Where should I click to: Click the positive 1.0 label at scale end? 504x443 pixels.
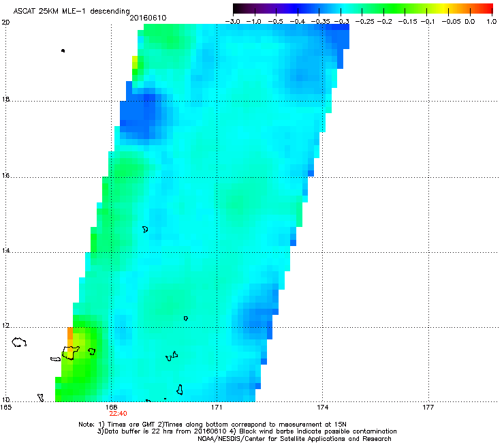pyautogui.click(x=492, y=22)
